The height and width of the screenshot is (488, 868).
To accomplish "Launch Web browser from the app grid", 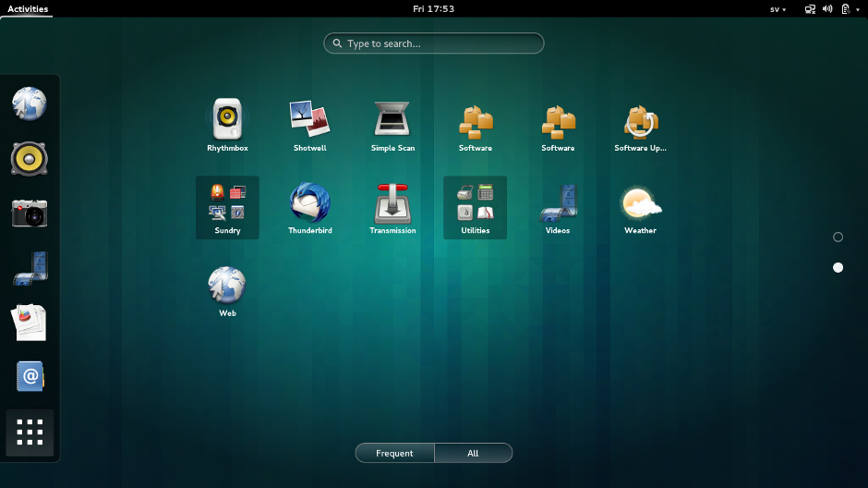I will (x=227, y=290).
